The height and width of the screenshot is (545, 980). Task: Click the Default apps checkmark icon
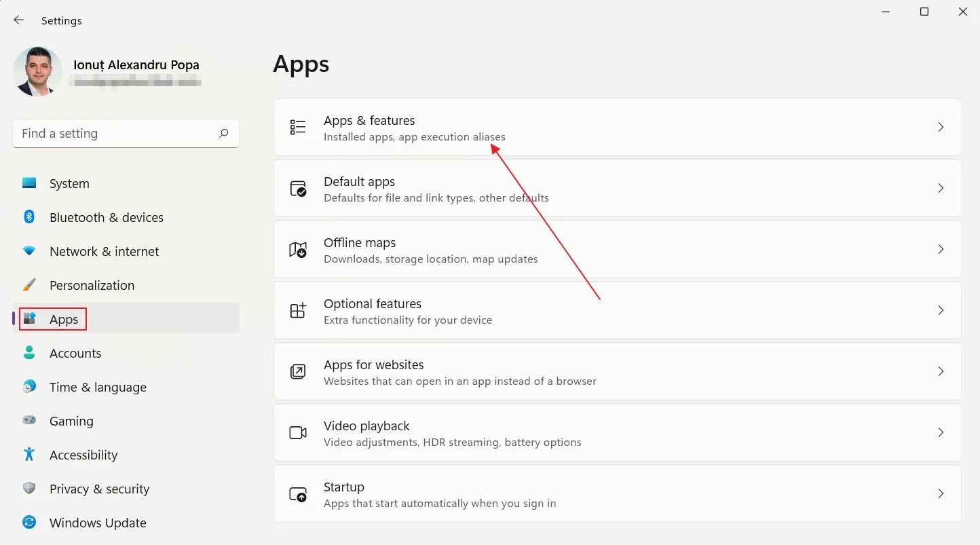point(298,188)
